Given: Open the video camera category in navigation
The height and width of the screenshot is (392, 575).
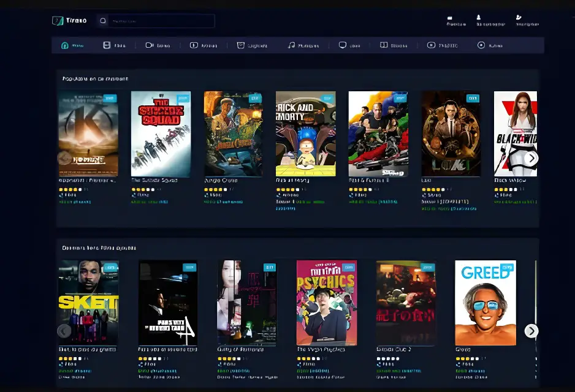Looking at the screenshot, I should 158,45.
